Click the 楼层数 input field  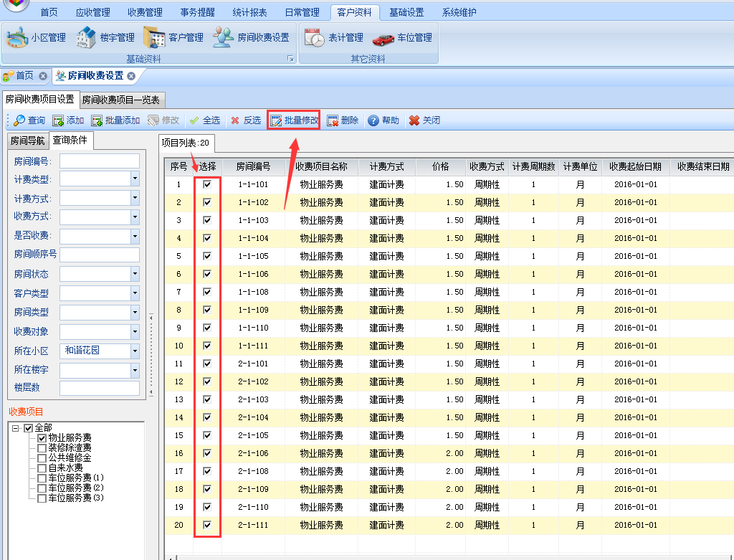99,388
